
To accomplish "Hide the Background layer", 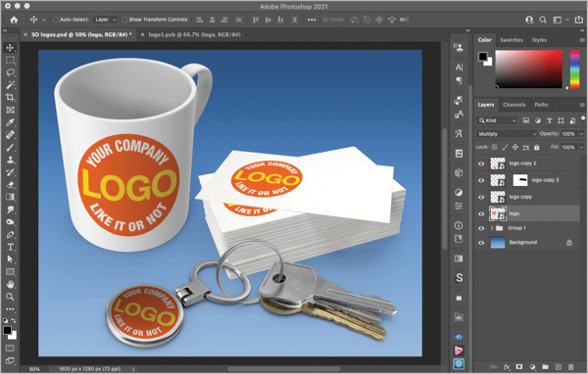I will tap(481, 243).
